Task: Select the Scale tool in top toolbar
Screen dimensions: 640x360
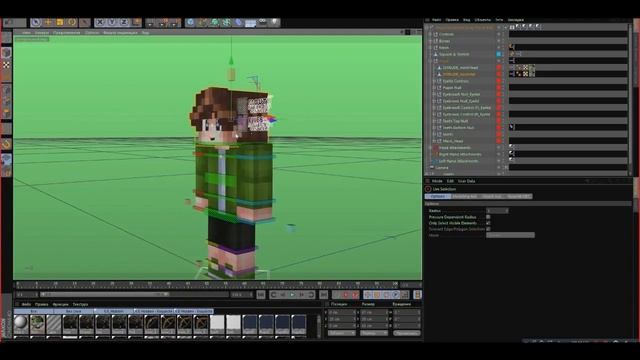Action: [x=60, y=22]
